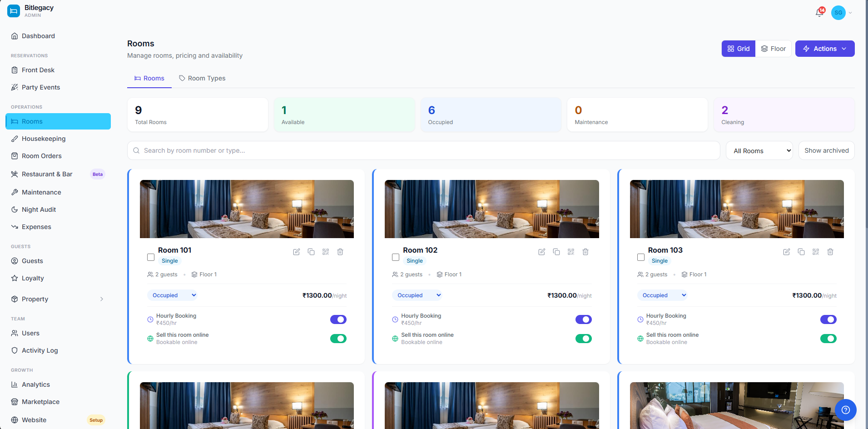
Task: Check the Room 101 selection checkbox
Action: (151, 257)
